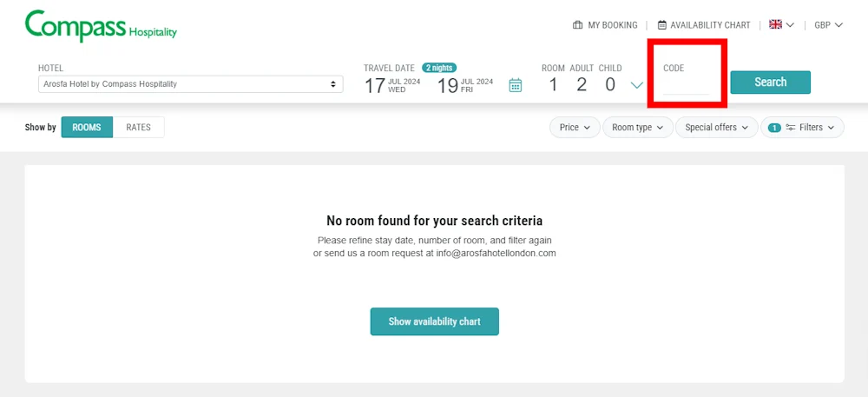Click the check-out date 19 Jul 2024

tap(465, 85)
